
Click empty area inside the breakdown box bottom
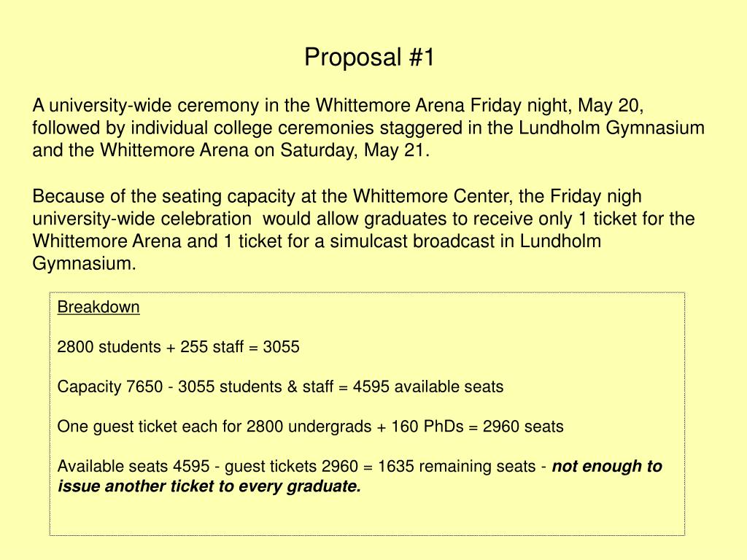pos(367,517)
